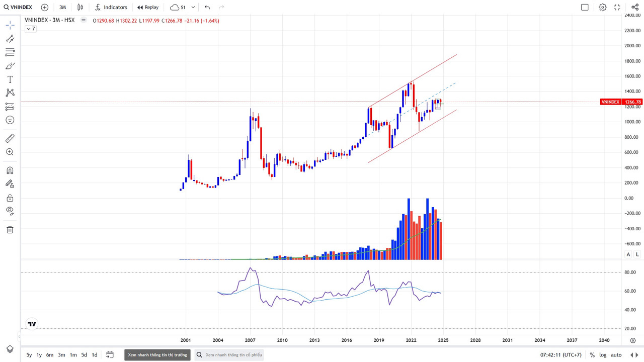
Task: Toggle stay-in-drawing-mode pencil lock
Action: (x=10, y=184)
